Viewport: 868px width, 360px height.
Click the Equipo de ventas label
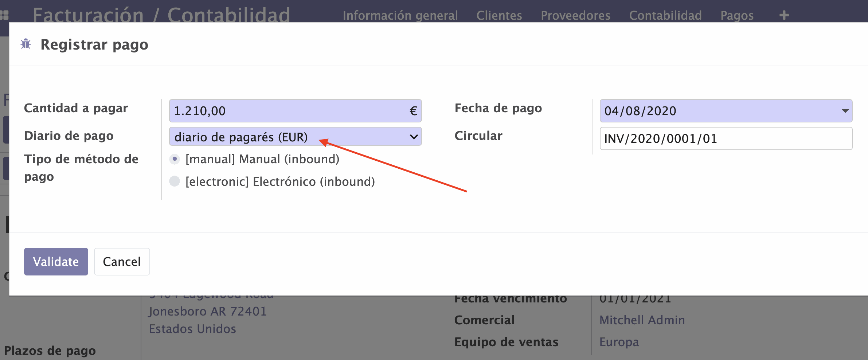506,342
